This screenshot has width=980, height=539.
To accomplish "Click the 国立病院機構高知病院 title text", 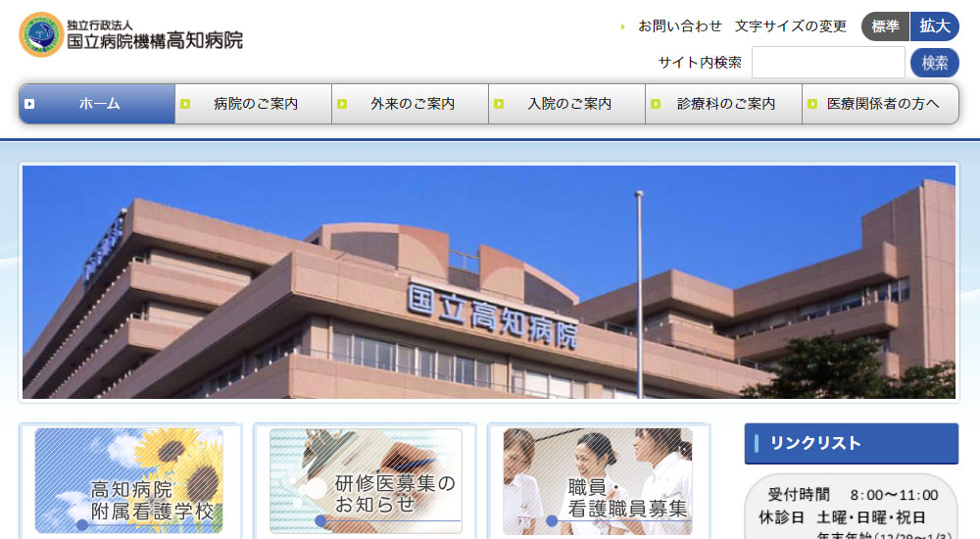I will [155, 41].
